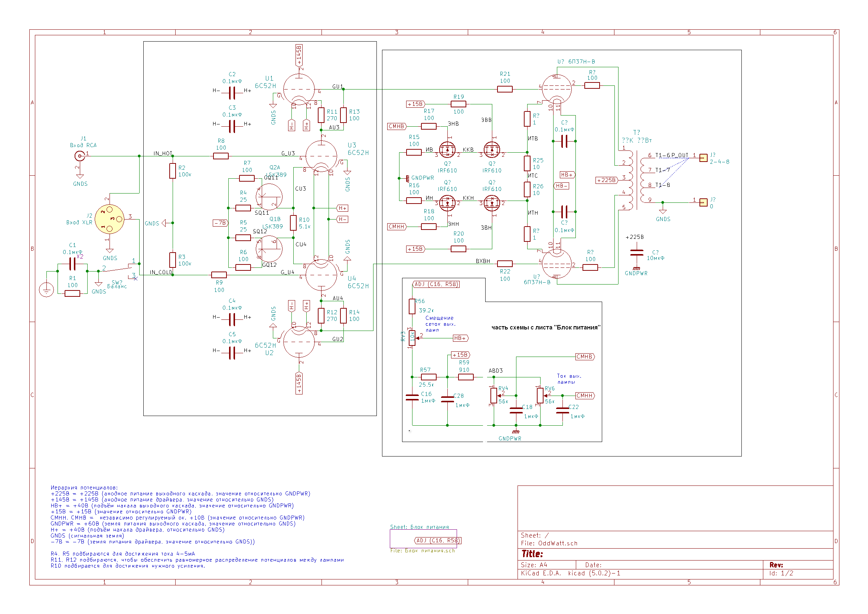
Task: Click the earth ground symbol beside R1
Action: (46, 290)
